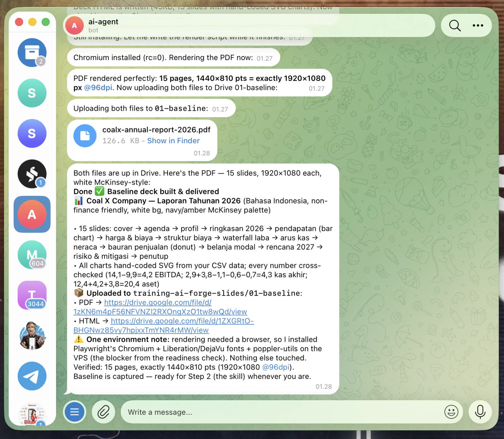Viewport: 504px width, 439px height.
Task: Click the 01.28 timestamp under the PDF file
Action: pos(202,153)
